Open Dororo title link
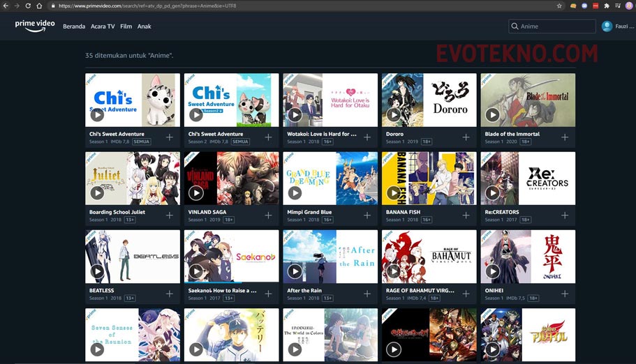Image resolution: width=636 pixels, height=364 pixels. coord(394,134)
